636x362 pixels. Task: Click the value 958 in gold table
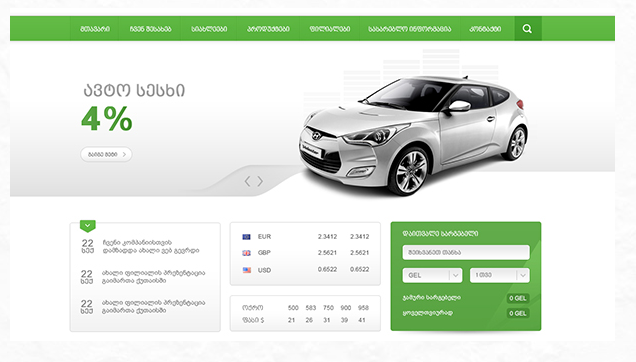363,308
